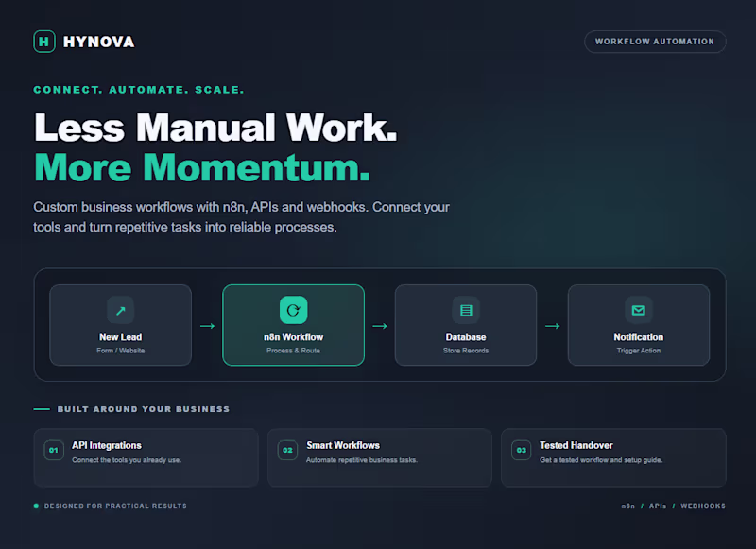756x549 pixels.
Task: Click the 'More Momentum.' green headline
Action: pyautogui.click(x=202, y=168)
